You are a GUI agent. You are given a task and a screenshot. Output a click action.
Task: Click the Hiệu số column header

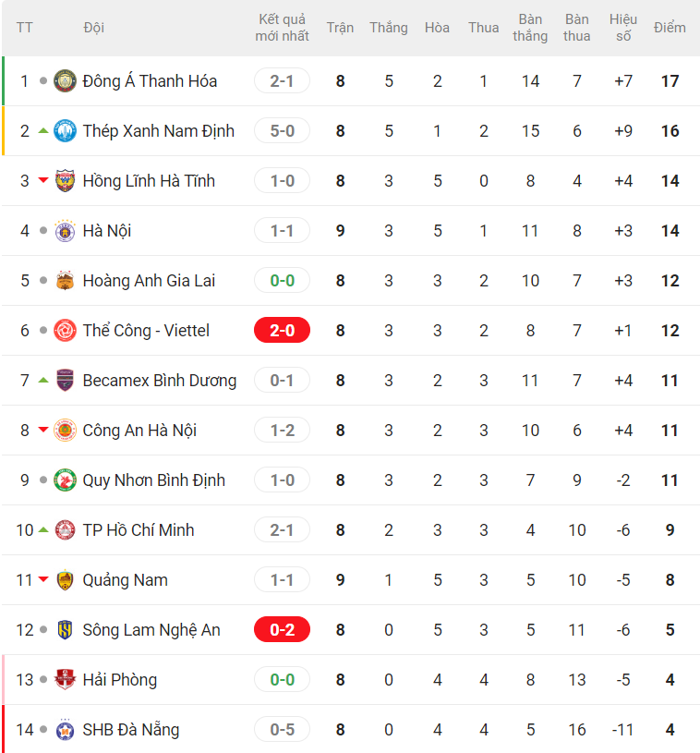click(623, 28)
